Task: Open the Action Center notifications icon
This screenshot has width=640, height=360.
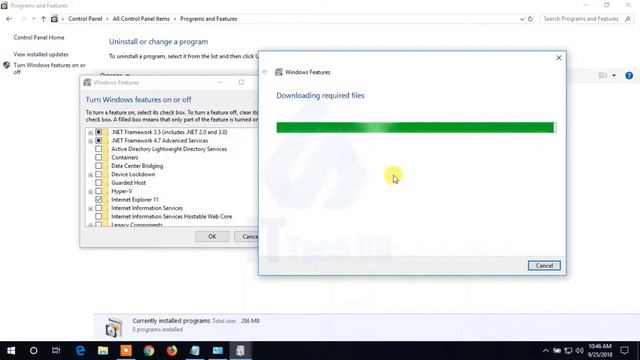Action: [624, 351]
